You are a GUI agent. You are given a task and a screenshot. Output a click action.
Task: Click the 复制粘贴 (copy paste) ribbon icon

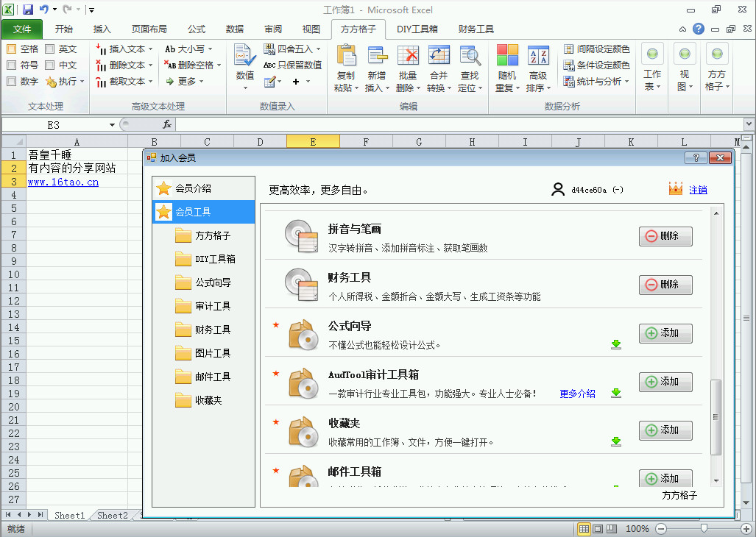[345, 56]
